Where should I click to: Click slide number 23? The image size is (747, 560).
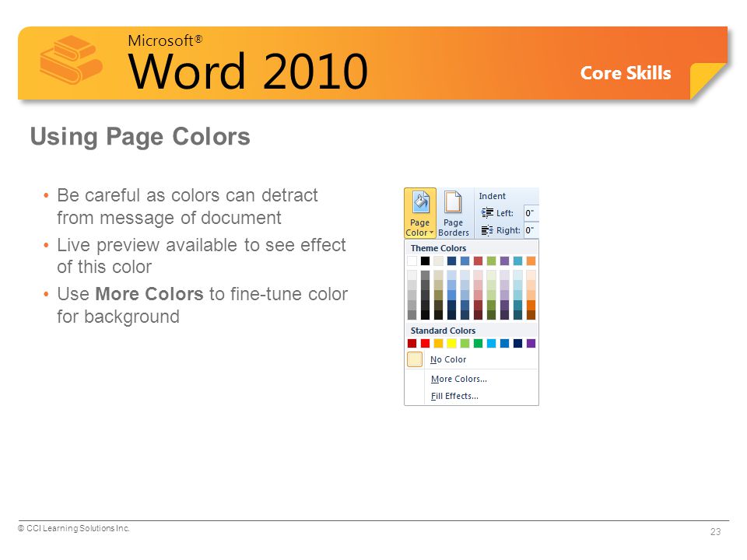click(716, 532)
